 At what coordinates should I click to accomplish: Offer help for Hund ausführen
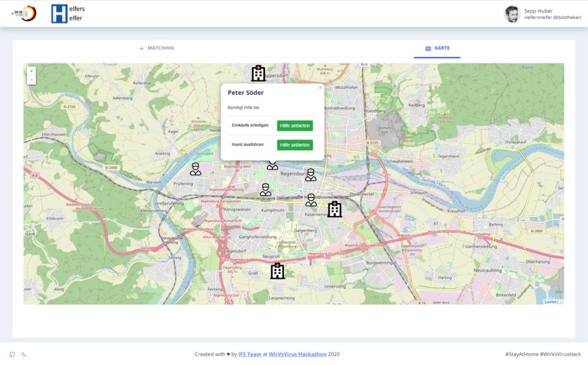point(295,145)
